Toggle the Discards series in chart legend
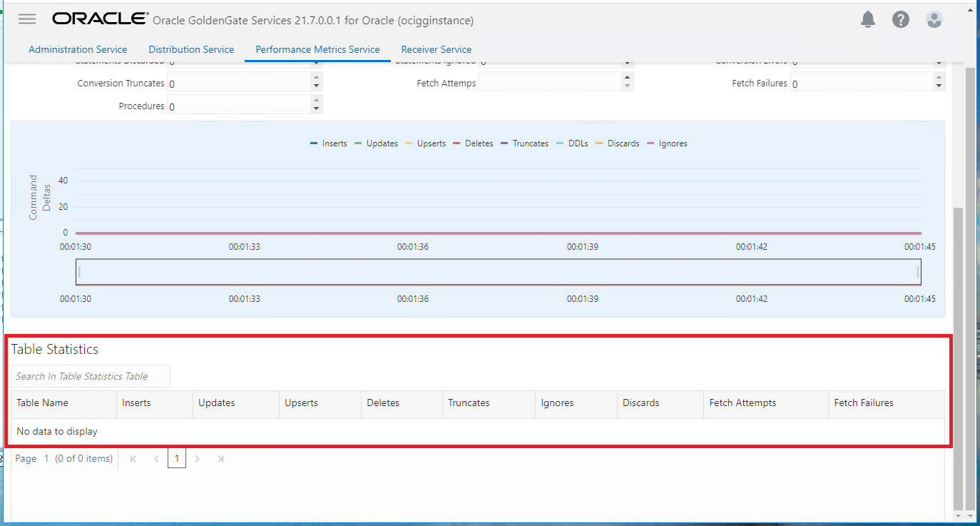The height and width of the screenshot is (526, 980). (618, 143)
